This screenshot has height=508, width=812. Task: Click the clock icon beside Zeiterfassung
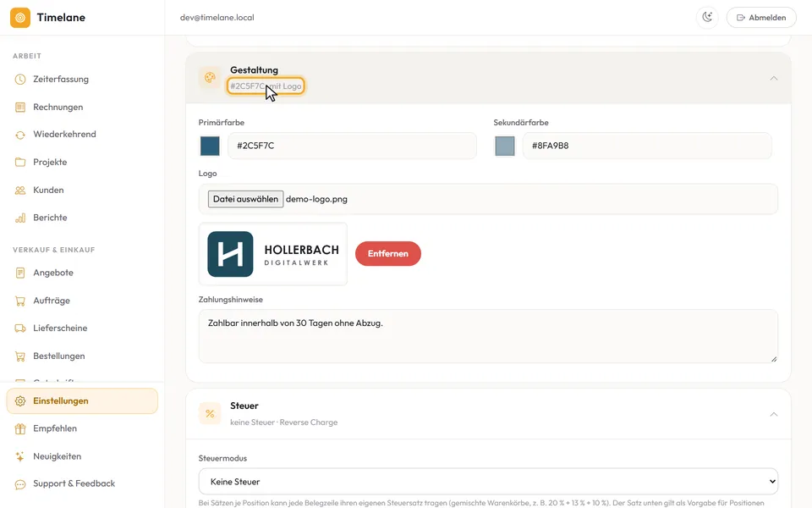pos(20,80)
